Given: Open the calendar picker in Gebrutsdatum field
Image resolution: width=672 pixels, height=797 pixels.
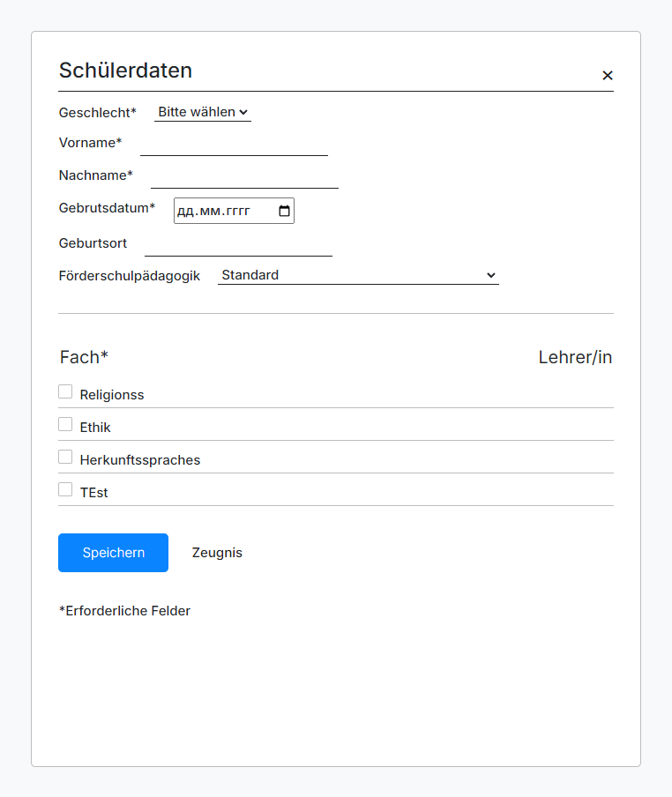Looking at the screenshot, I should point(284,212).
